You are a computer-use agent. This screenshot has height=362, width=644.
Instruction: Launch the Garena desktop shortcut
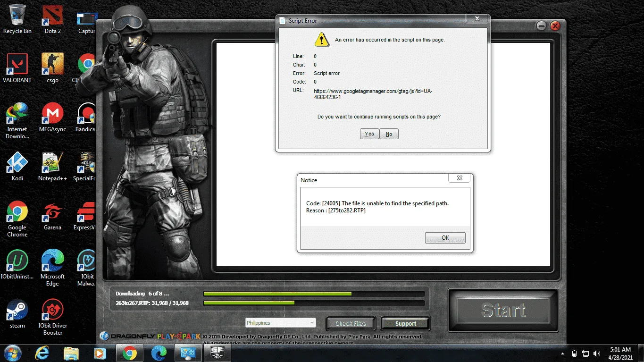click(x=52, y=215)
